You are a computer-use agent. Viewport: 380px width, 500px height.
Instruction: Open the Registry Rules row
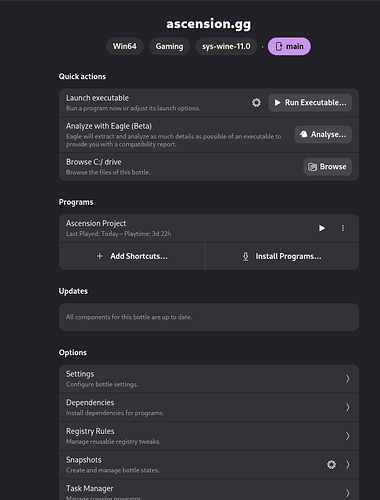click(209, 436)
